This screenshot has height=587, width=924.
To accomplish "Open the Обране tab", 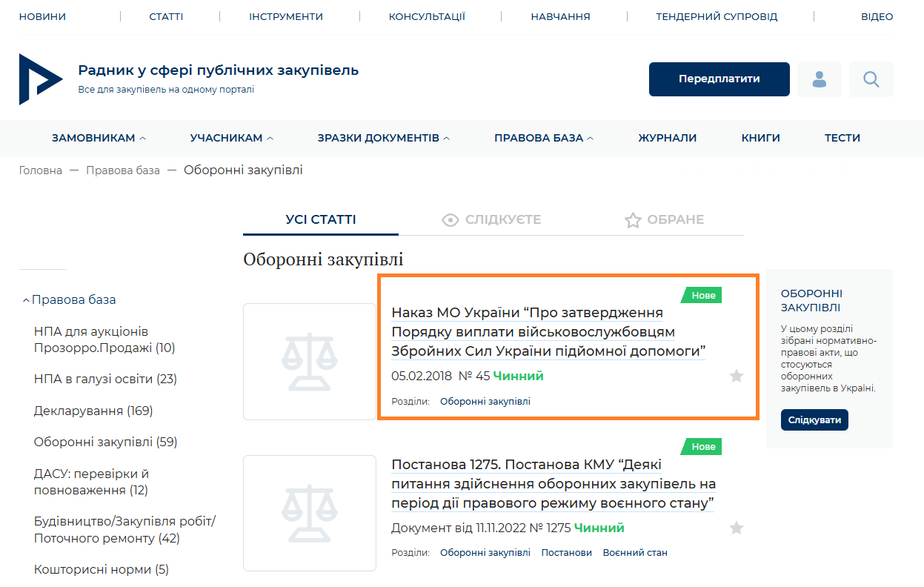I will [x=664, y=220].
